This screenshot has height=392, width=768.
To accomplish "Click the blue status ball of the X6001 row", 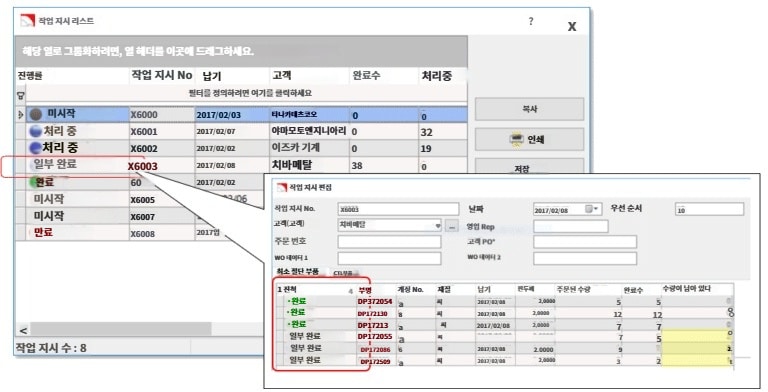I will [35, 131].
